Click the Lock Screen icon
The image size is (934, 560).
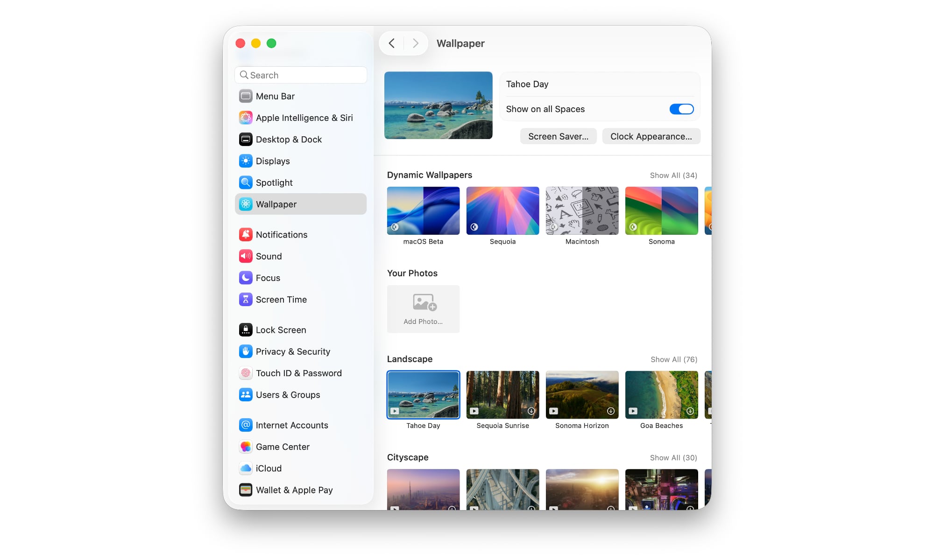(x=246, y=330)
